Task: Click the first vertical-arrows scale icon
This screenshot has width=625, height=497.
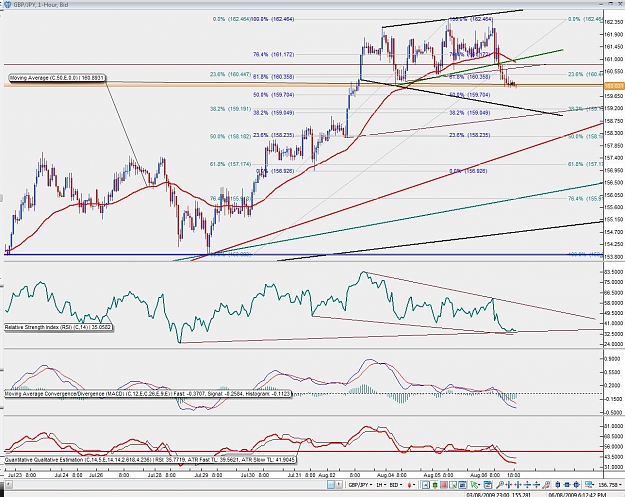Action: click(x=527, y=485)
